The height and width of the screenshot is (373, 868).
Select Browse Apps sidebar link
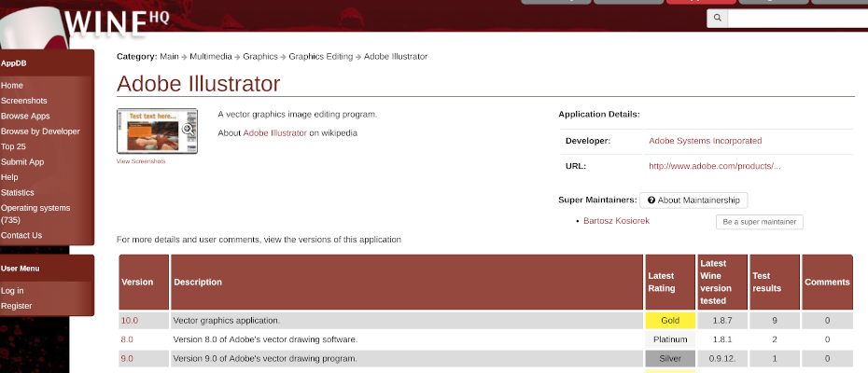25,117
